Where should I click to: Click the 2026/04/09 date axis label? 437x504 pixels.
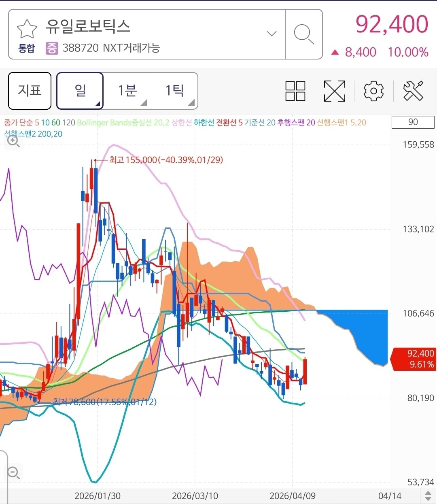point(293,496)
